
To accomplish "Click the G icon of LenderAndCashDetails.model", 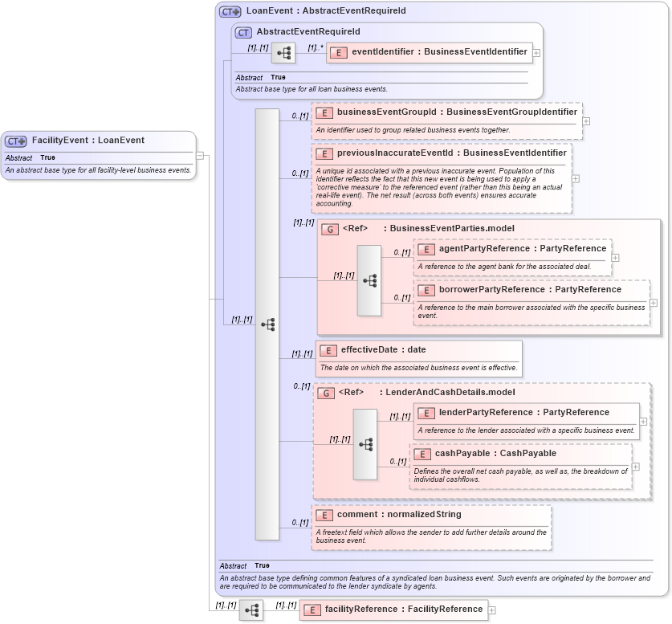I will [327, 392].
